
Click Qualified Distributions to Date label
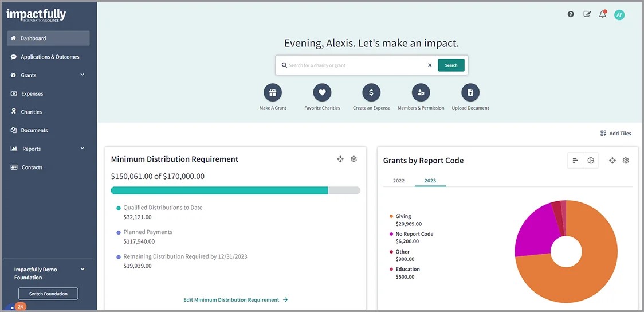pos(163,208)
